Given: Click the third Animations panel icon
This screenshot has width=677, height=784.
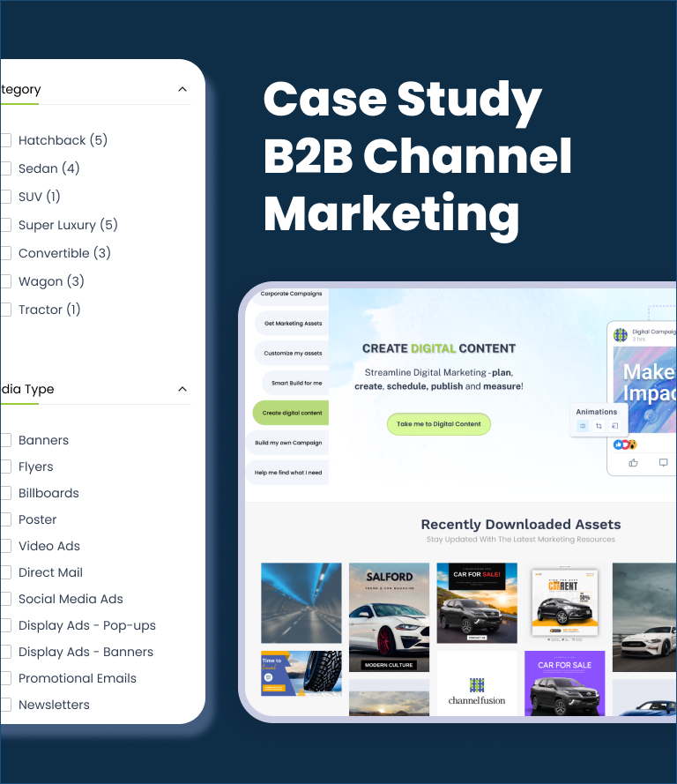Looking at the screenshot, I should tap(615, 426).
